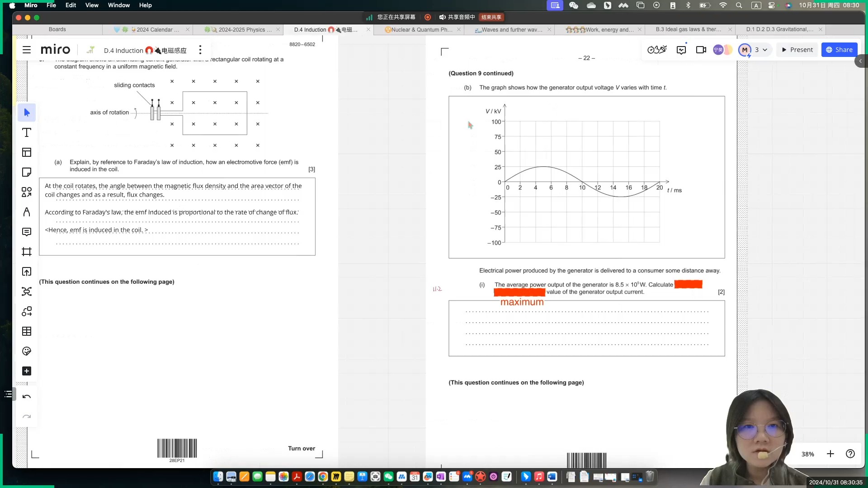
Task: Select the Sticky note tool
Action: (x=27, y=172)
